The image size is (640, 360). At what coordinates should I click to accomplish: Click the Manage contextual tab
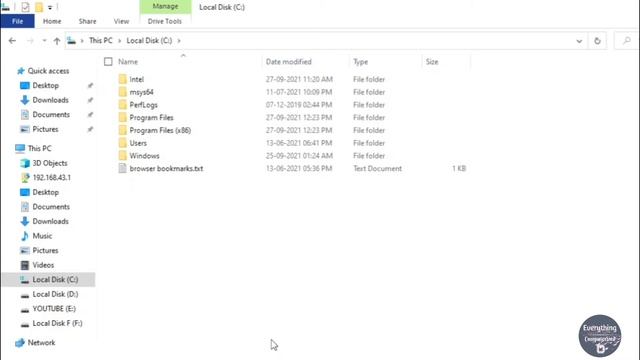[165, 7]
